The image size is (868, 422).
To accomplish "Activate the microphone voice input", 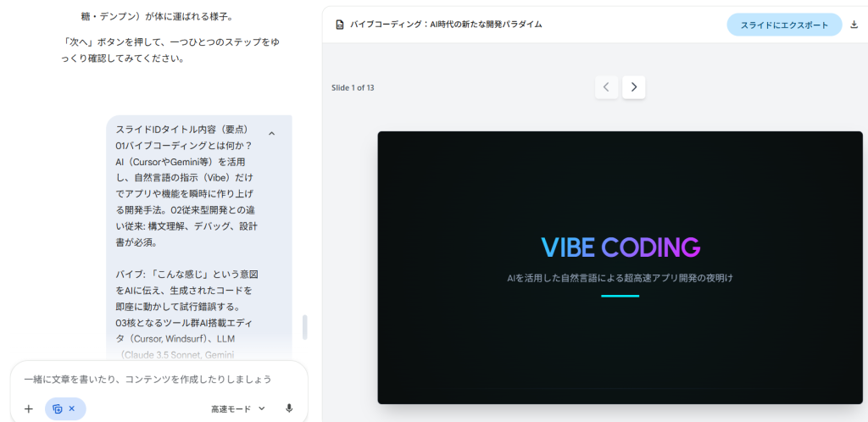I will pyautogui.click(x=289, y=408).
